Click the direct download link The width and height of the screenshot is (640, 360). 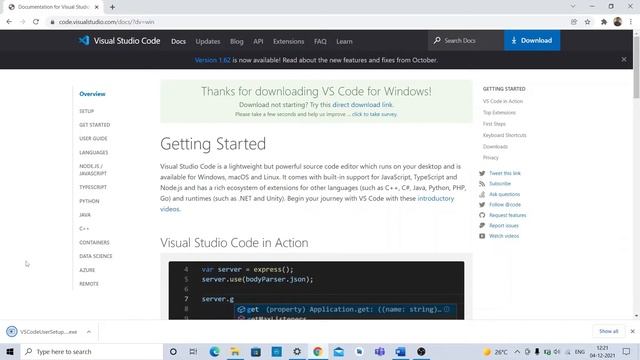tap(362, 104)
